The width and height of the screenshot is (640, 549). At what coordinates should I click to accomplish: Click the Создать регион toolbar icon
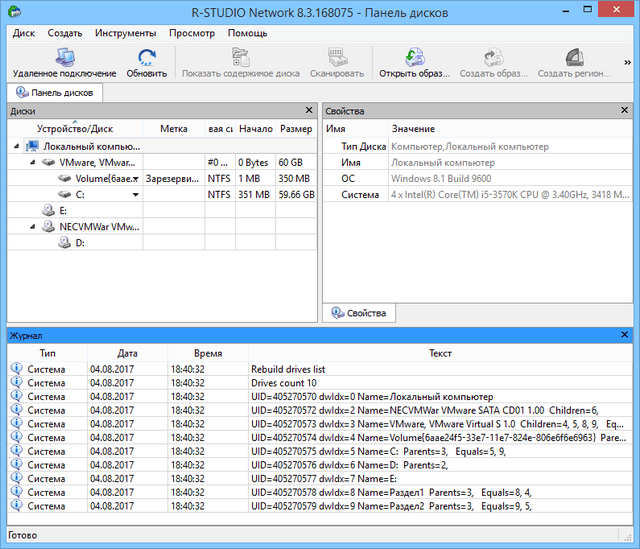[574, 57]
